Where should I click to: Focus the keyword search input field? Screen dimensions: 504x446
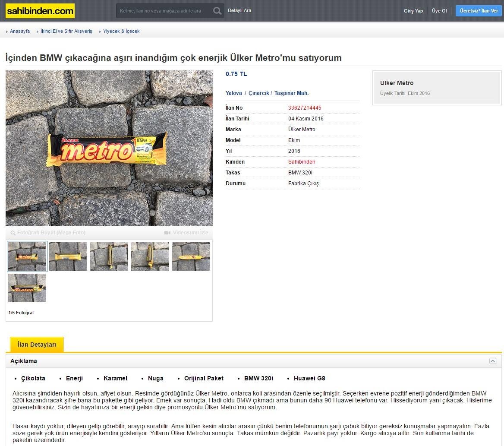click(x=164, y=11)
